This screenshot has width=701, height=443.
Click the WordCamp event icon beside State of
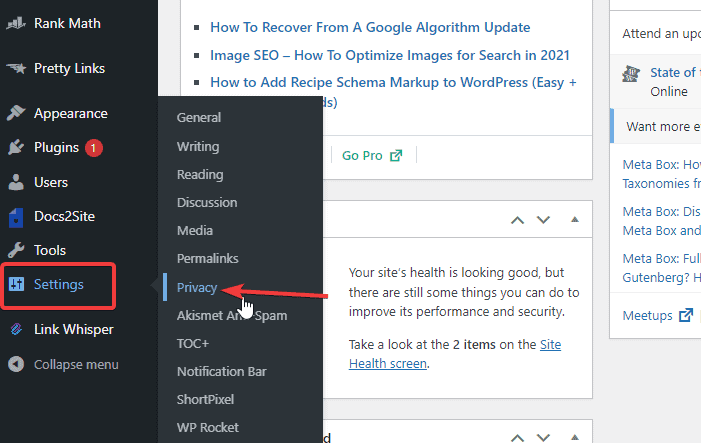(631, 74)
